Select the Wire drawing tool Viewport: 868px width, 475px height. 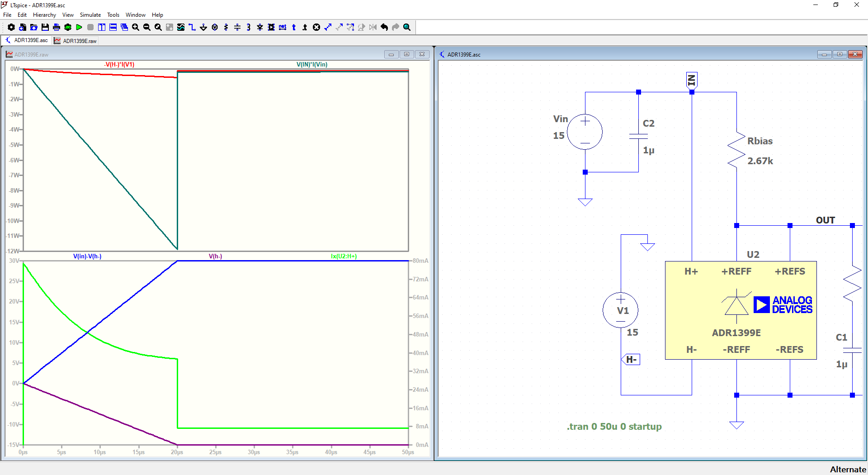192,27
